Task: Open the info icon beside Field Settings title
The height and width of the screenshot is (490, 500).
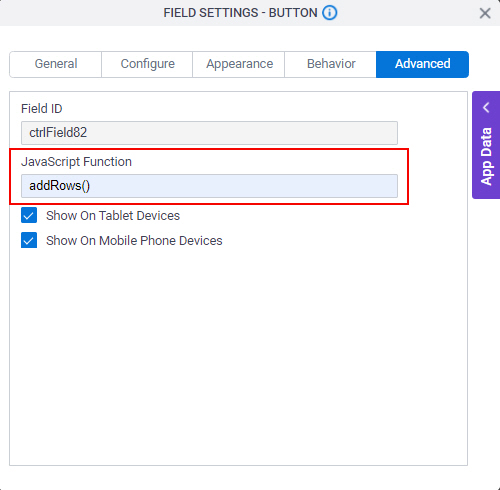Action: (329, 13)
